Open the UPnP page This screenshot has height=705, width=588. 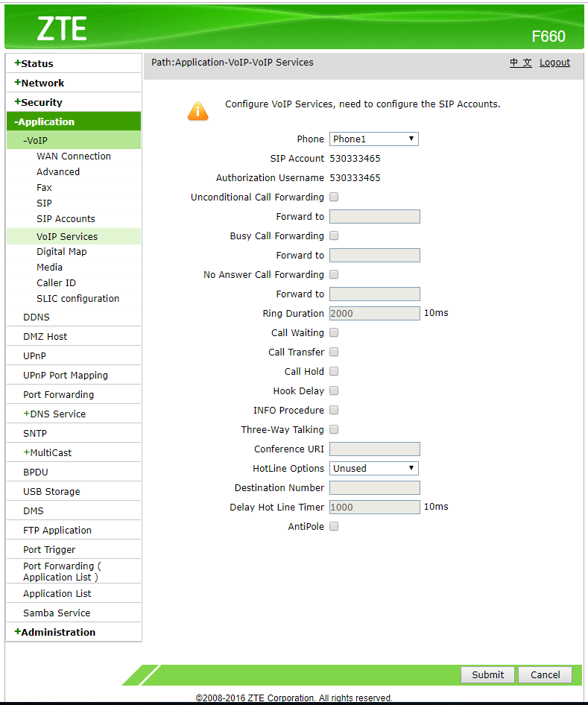[34, 355]
